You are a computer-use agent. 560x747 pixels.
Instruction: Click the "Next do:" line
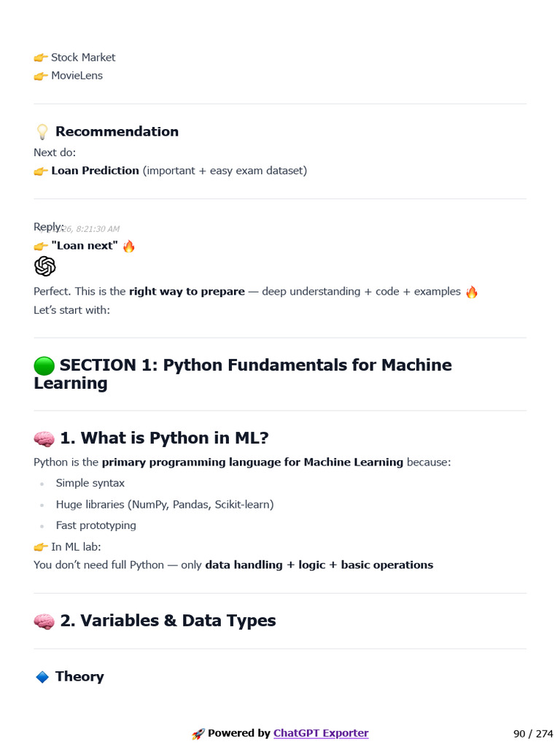[x=55, y=152]
